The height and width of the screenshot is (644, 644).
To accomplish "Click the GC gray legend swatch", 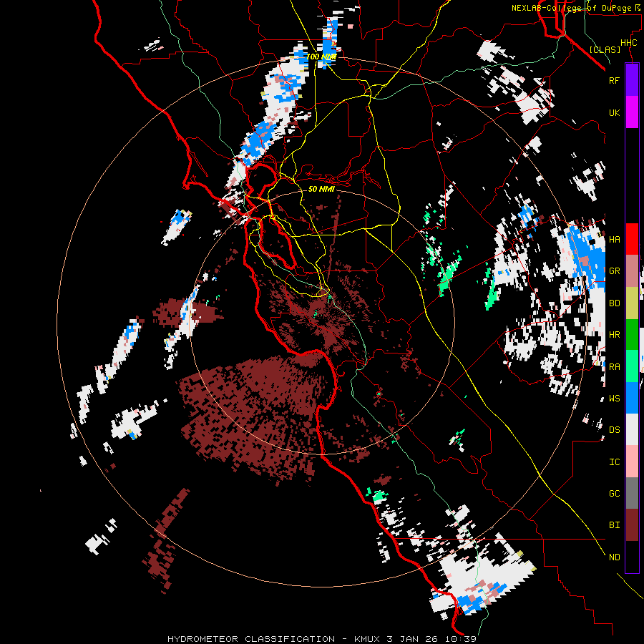I will pos(632,493).
